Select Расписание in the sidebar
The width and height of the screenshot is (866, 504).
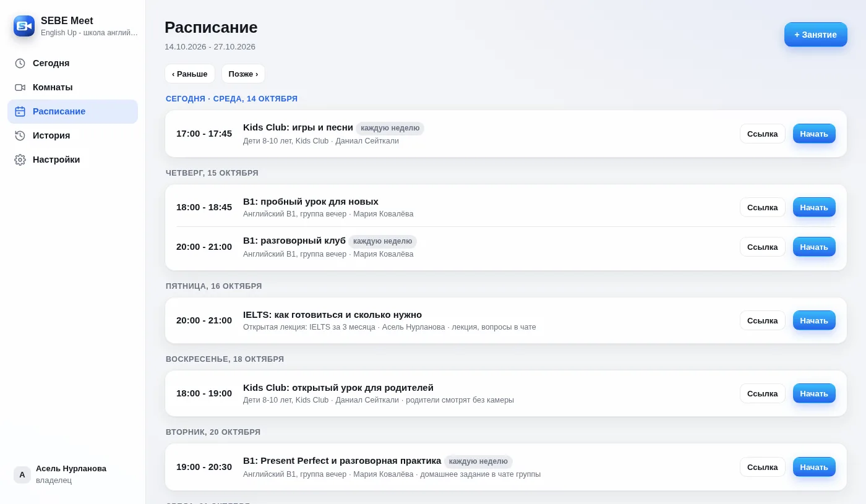click(x=72, y=111)
